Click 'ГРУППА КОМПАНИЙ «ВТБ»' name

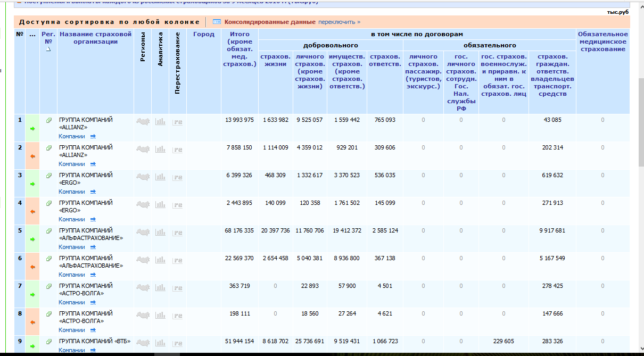click(95, 341)
